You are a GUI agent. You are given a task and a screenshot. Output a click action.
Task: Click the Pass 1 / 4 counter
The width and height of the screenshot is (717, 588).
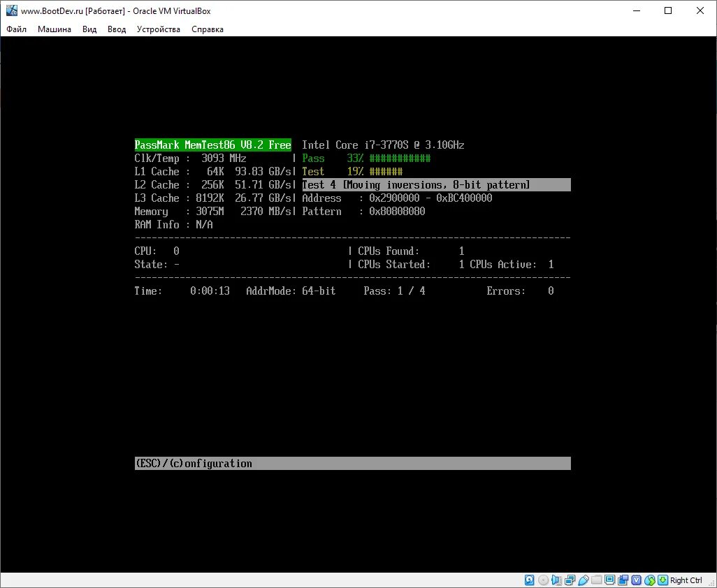click(x=394, y=291)
